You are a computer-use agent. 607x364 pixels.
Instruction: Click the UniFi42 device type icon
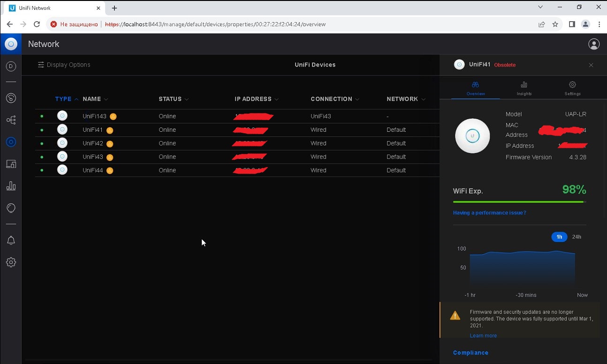coord(62,143)
